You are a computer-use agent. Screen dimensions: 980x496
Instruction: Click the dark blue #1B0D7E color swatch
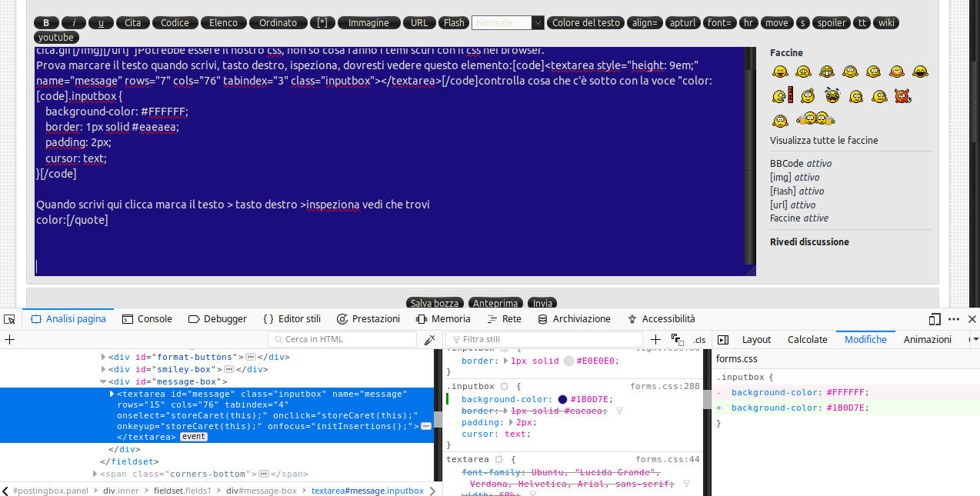coord(563,399)
